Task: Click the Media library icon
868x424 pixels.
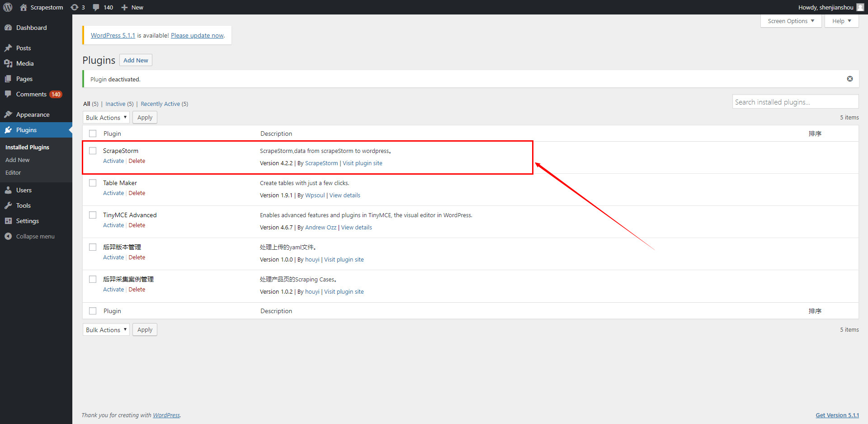Action: click(8, 63)
